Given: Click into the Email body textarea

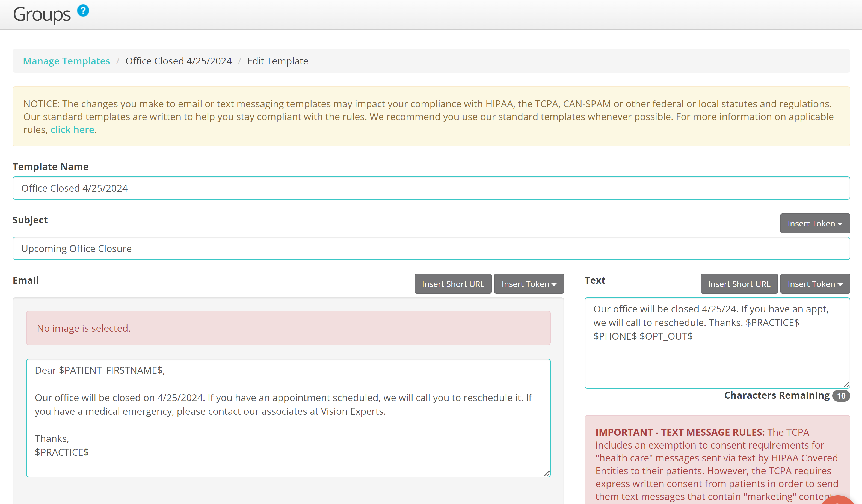Looking at the screenshot, I should coord(288,418).
